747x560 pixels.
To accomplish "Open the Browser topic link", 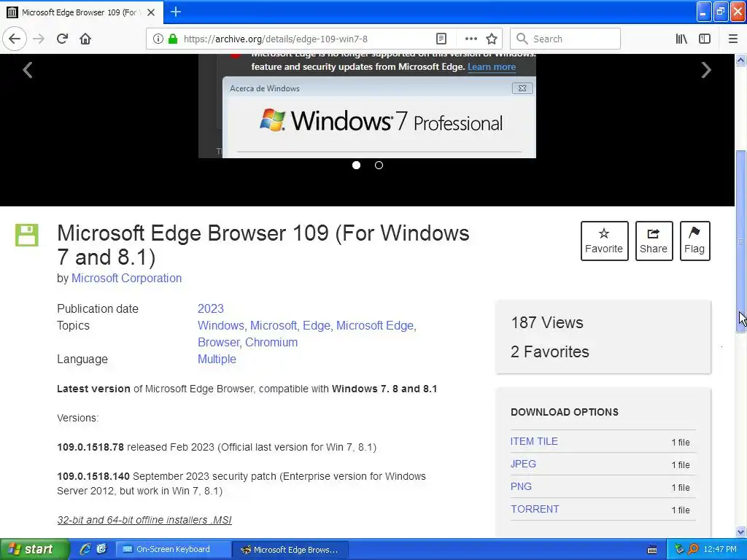I will (x=219, y=343).
